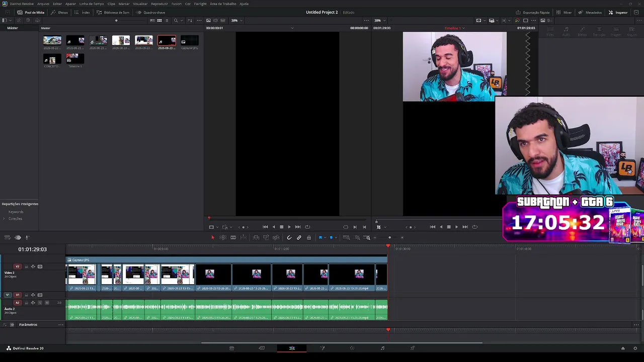Open timeline viewer 38% zoom dropdown

coord(379,21)
